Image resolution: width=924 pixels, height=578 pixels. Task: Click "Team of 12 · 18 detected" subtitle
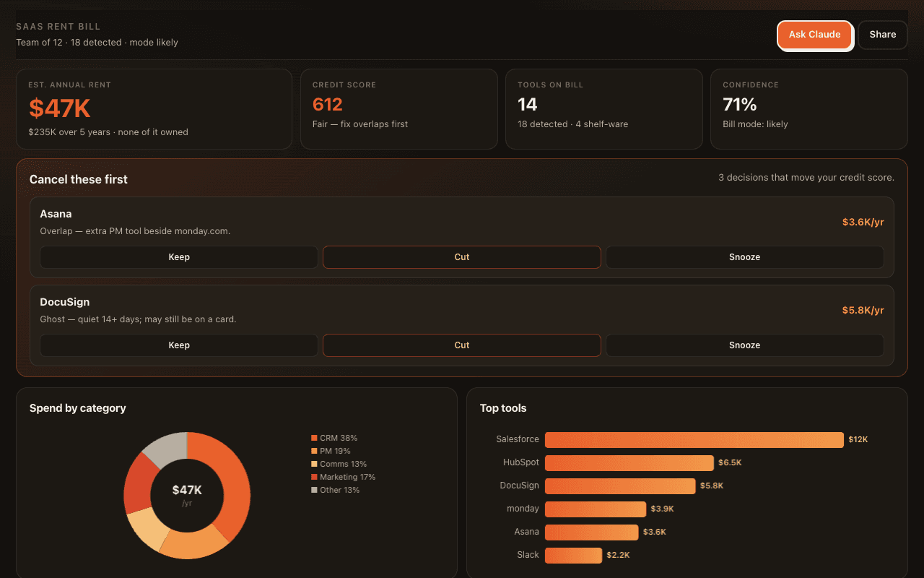(x=69, y=43)
